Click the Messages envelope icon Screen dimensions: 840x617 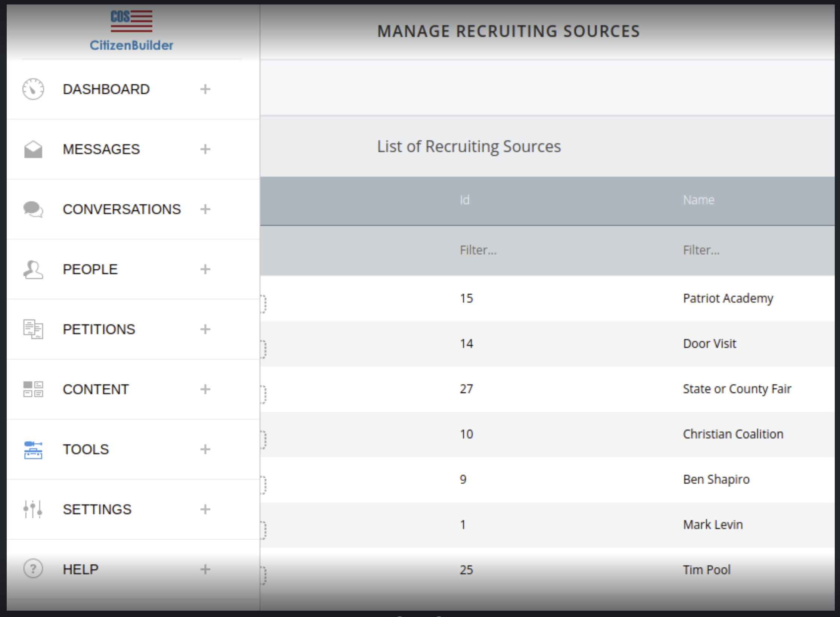pyautogui.click(x=33, y=149)
